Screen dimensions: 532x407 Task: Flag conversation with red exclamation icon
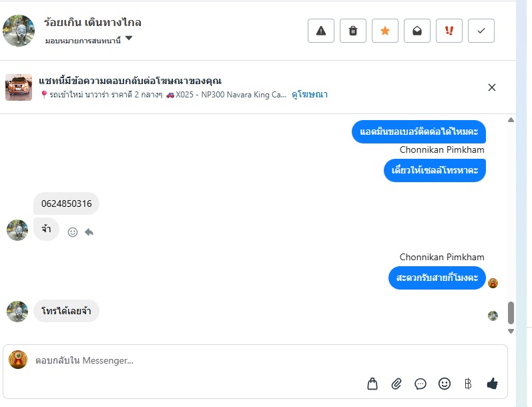[x=449, y=31]
